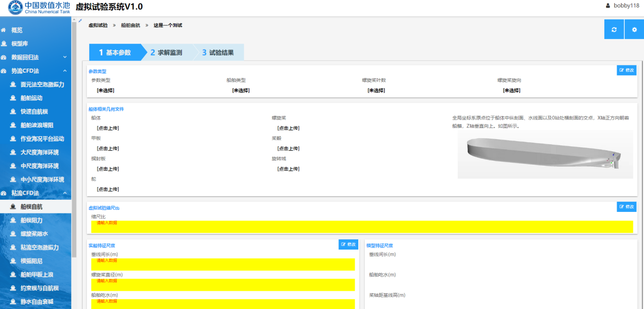Click 点击上传 link under 螺旋桨
The image size is (644, 309).
[288, 128]
